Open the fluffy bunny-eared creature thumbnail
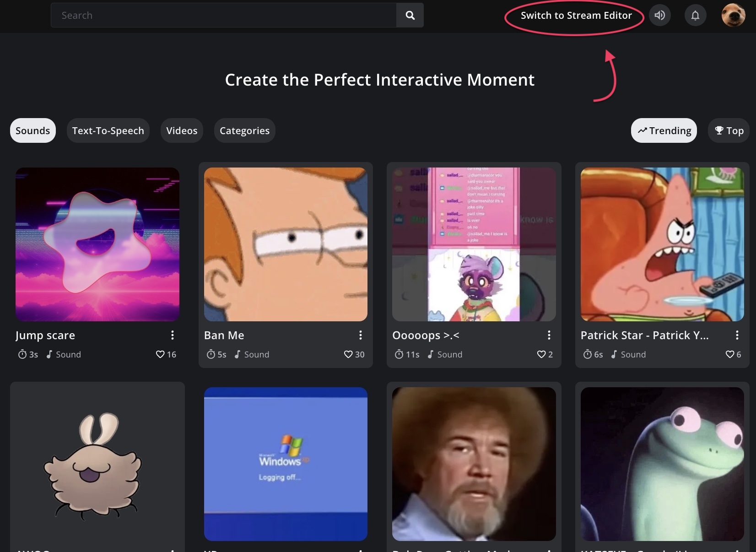Image resolution: width=756 pixels, height=552 pixels. point(97,464)
